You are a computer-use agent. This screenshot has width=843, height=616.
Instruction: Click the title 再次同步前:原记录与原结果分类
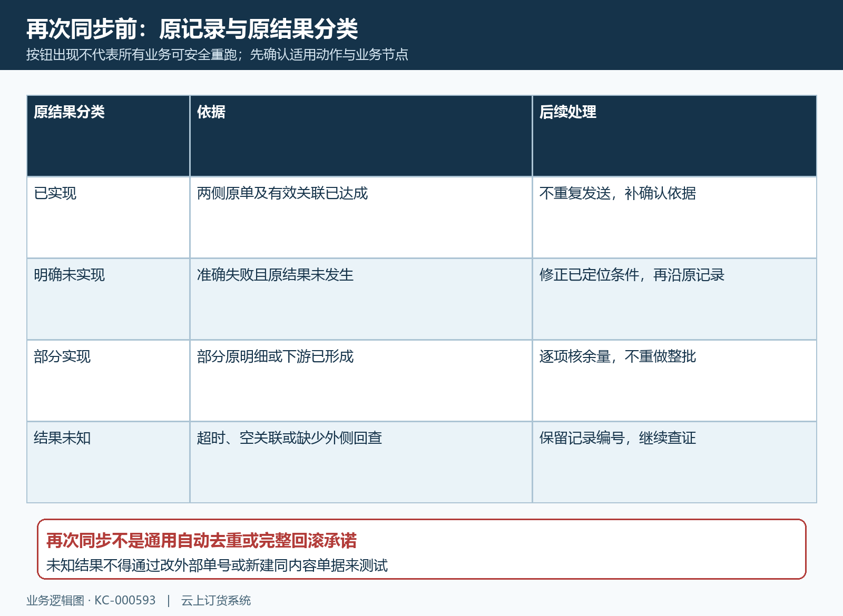click(x=192, y=29)
